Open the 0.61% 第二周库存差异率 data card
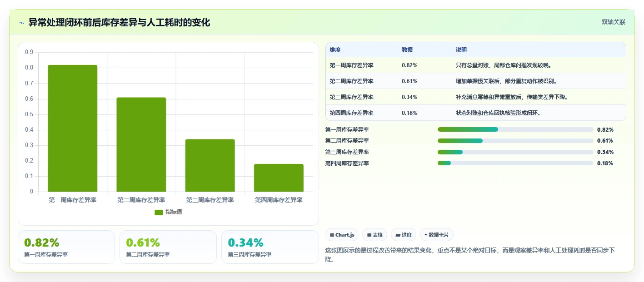This screenshot has width=644, height=282. (x=168, y=247)
